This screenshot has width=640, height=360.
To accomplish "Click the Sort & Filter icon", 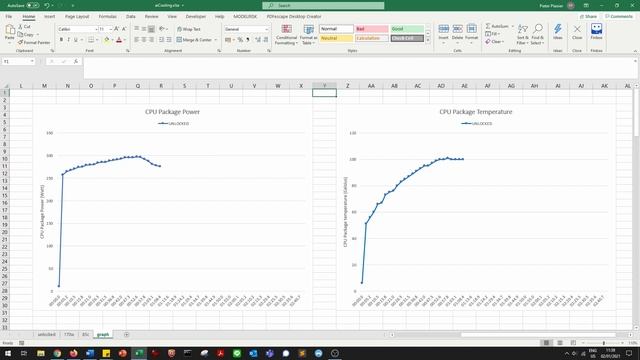I will 522,29.
